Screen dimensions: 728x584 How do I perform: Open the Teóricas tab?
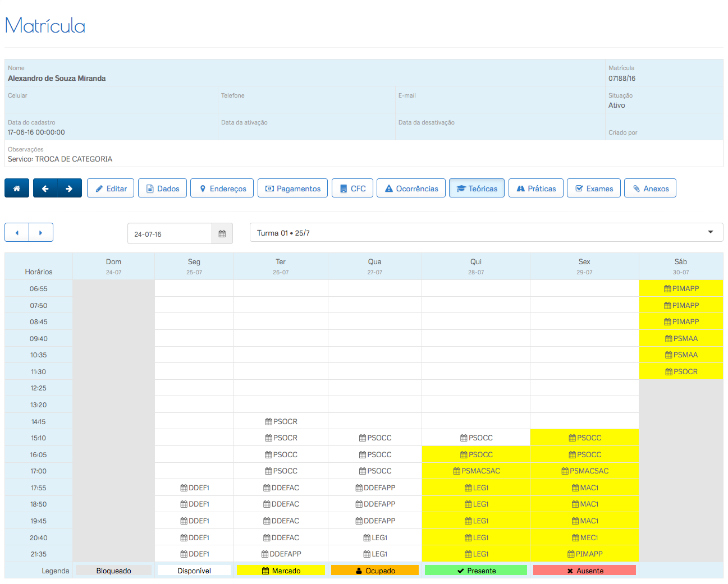(477, 188)
